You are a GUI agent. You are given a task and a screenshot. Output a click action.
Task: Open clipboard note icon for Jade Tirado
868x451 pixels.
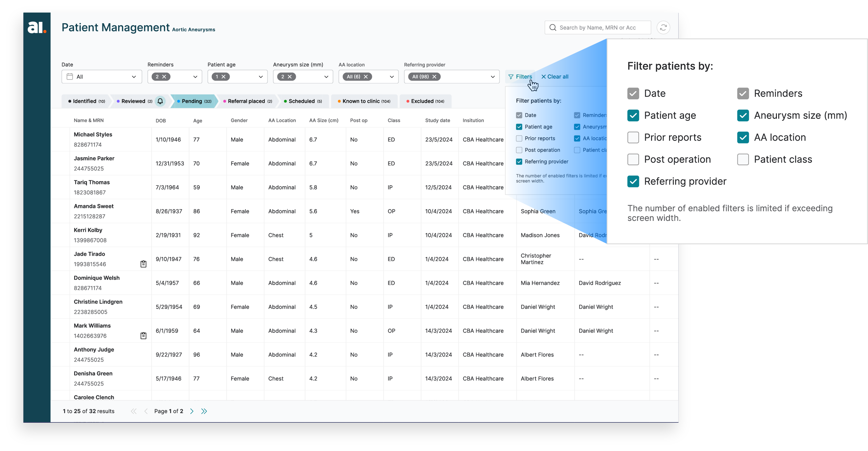click(143, 264)
